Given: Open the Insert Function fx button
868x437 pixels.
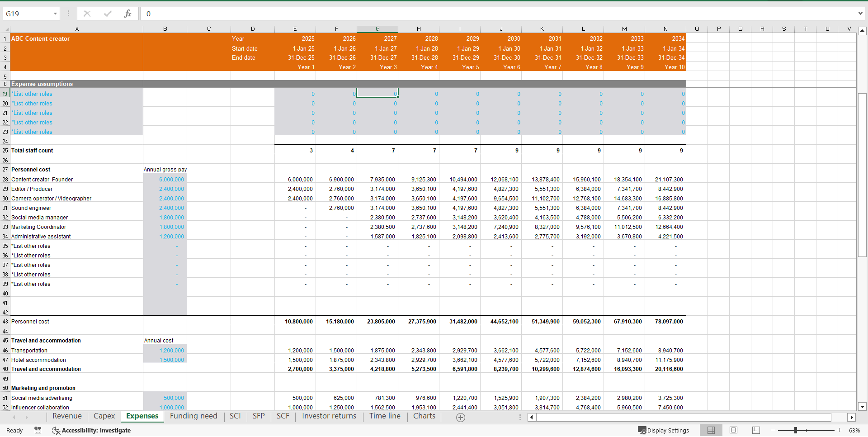Looking at the screenshot, I should (x=127, y=14).
